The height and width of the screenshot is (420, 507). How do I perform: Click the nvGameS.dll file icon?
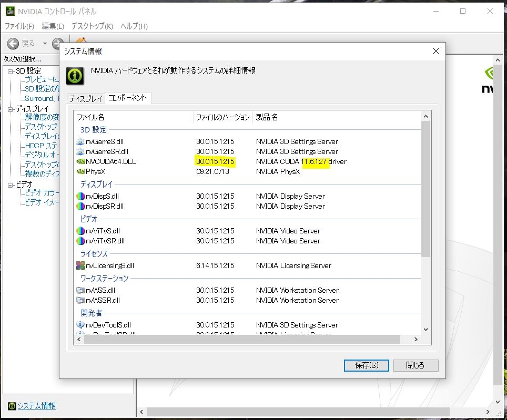(80, 141)
